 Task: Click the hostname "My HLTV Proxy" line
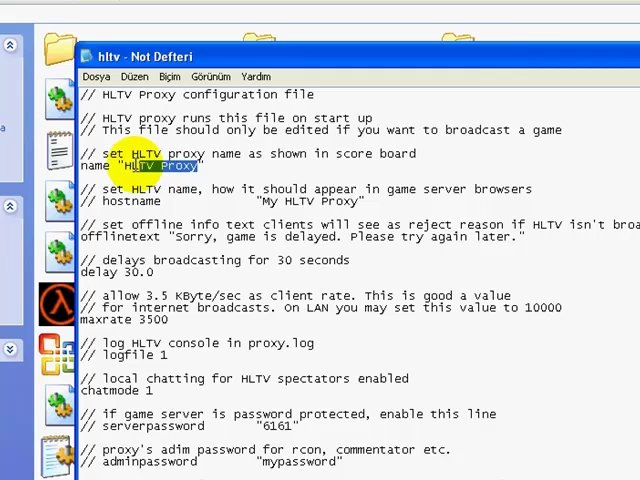222,201
